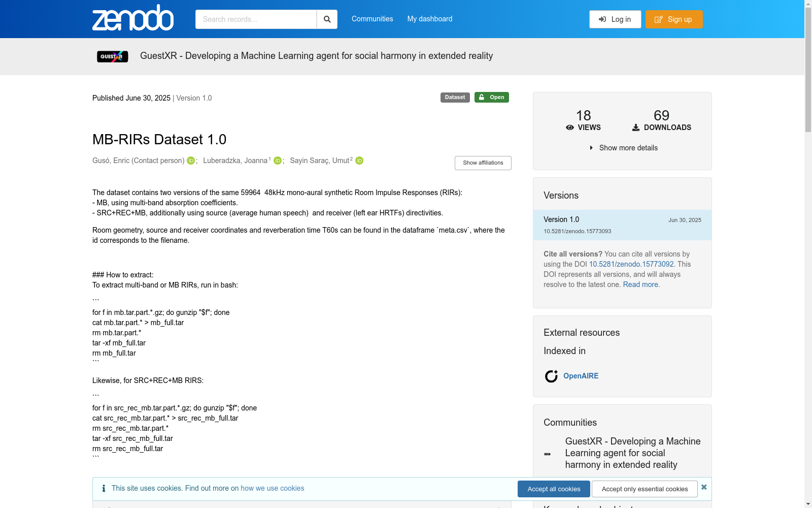Image resolution: width=812 pixels, height=508 pixels.
Task: Click author Luberadzka, Joanna
Action: [235, 161]
